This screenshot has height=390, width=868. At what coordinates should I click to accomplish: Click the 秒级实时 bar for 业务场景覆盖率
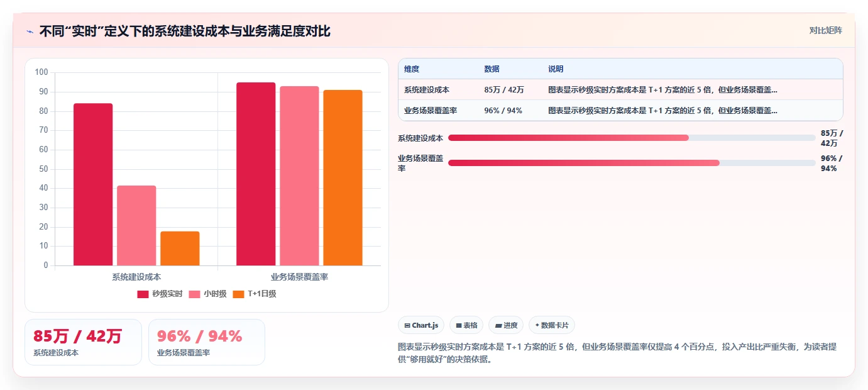point(256,174)
